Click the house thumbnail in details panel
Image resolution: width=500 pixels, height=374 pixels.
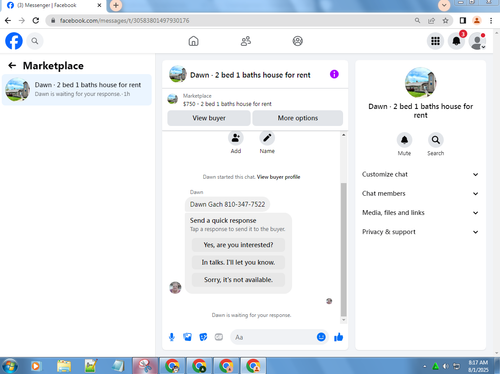[x=420, y=83]
